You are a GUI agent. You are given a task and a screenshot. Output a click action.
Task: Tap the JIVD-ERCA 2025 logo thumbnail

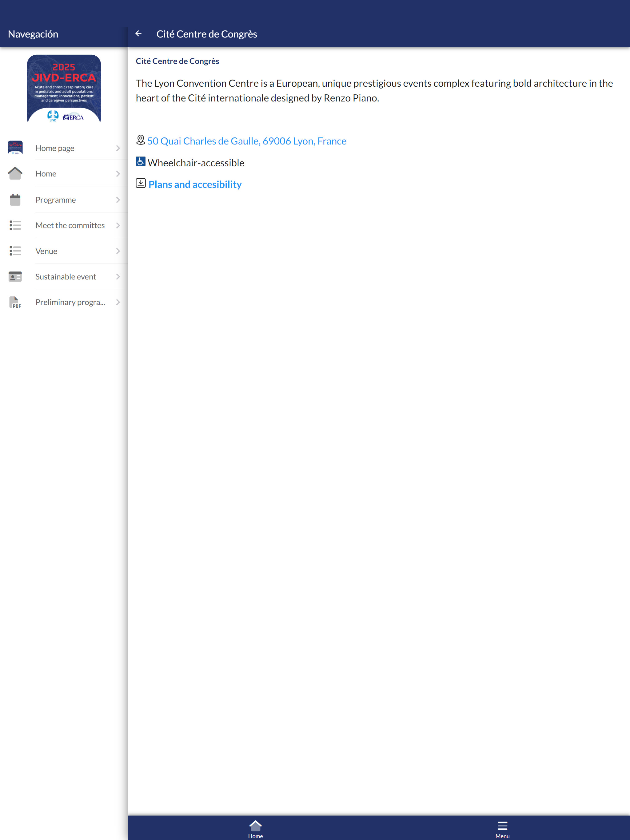tap(64, 89)
